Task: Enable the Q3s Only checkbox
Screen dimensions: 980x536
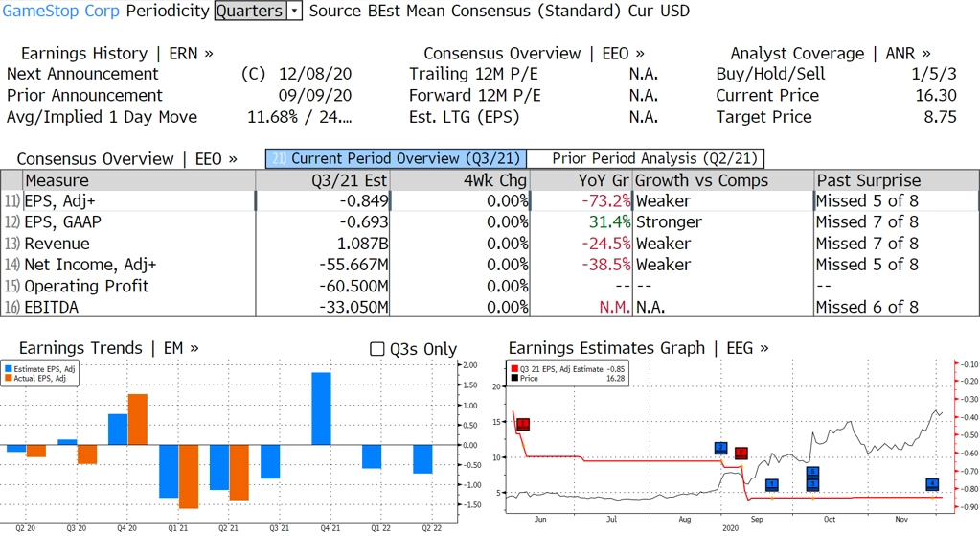Action: (x=376, y=349)
